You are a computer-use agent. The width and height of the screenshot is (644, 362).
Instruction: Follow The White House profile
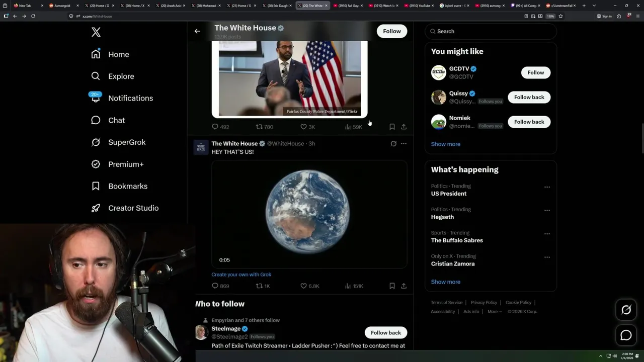click(x=391, y=31)
